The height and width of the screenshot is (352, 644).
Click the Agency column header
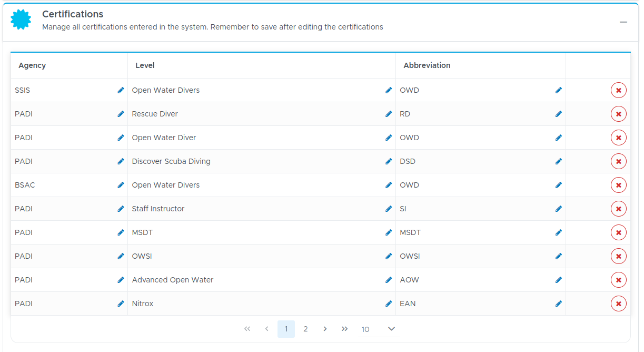point(69,65)
